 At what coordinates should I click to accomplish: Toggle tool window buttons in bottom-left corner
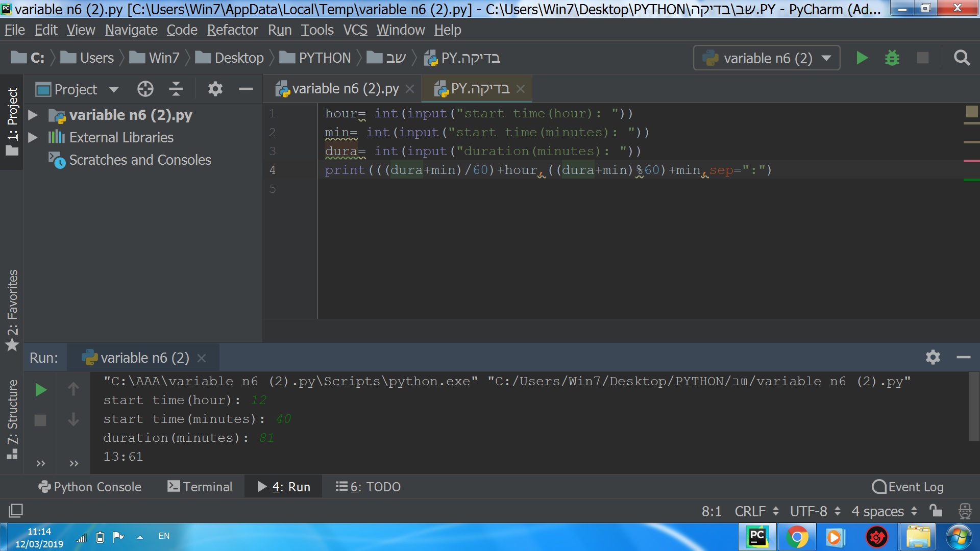click(x=15, y=511)
